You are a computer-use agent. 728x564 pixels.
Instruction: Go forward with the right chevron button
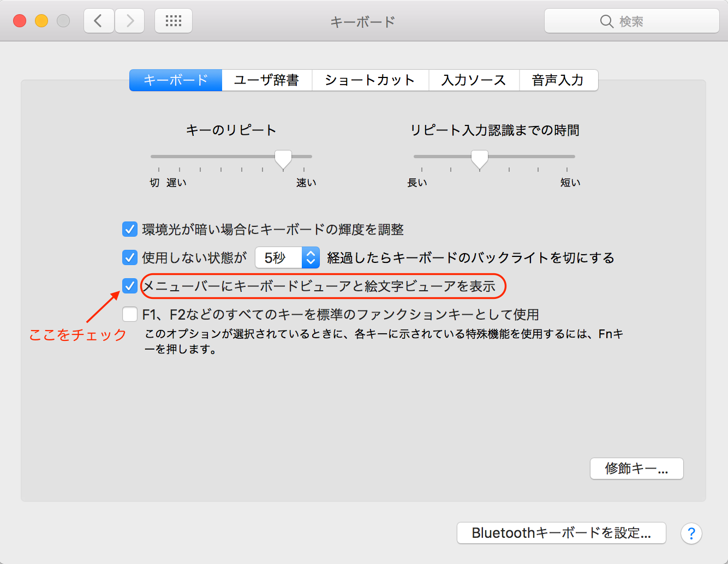(x=130, y=21)
